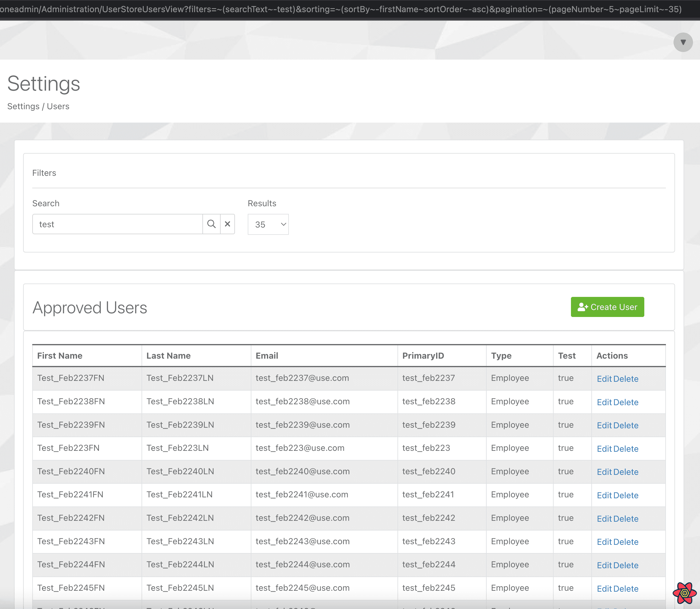Open the top-right circular arrow menu
Screen dimensions: 700x609
(x=683, y=42)
